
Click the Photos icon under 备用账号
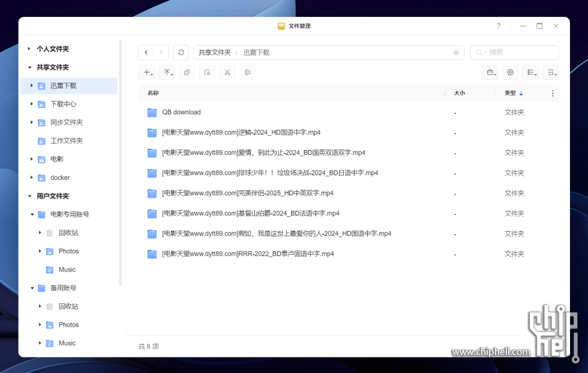tap(49, 324)
